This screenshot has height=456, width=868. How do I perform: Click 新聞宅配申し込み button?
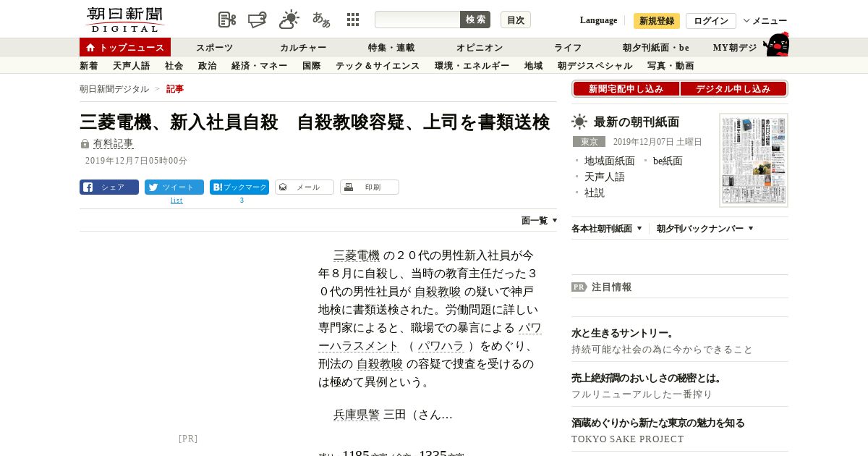pyautogui.click(x=626, y=88)
